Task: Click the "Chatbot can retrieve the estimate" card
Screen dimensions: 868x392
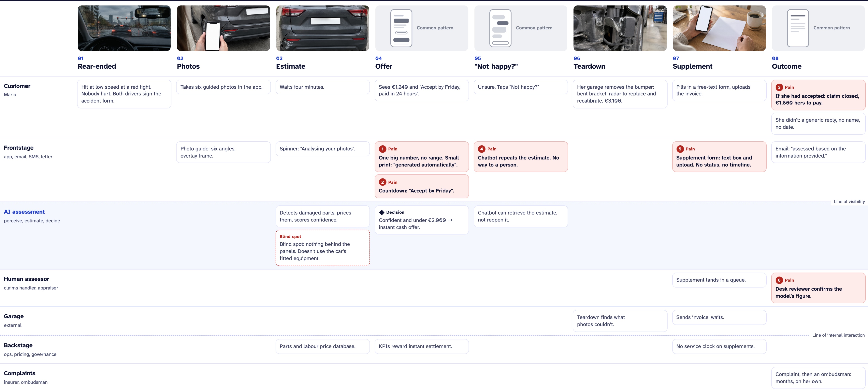Action: click(521, 216)
